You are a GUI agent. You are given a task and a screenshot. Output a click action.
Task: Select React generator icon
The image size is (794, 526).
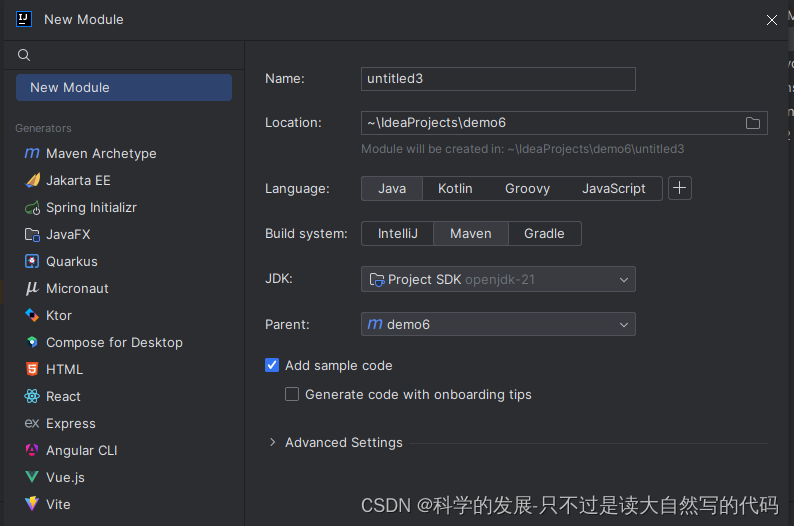(32, 396)
